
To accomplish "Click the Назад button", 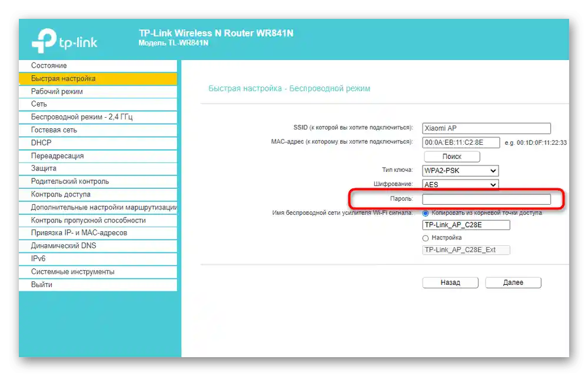I will 450,282.
